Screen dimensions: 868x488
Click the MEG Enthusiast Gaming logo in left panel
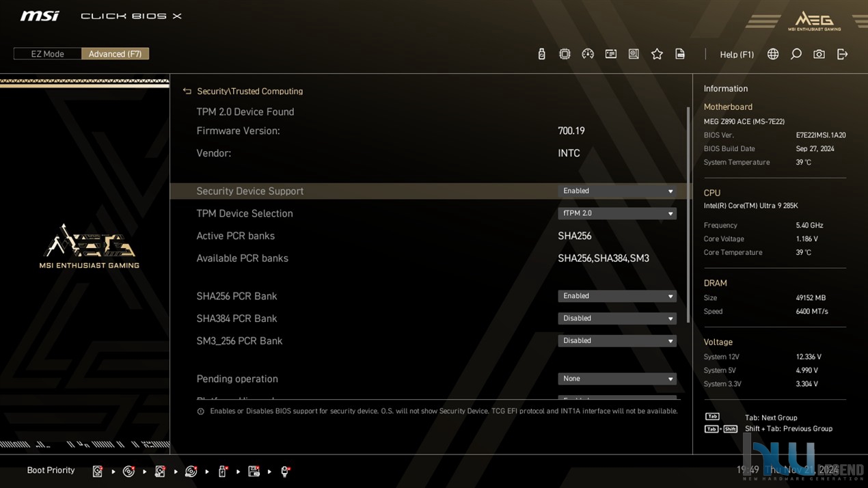point(89,246)
